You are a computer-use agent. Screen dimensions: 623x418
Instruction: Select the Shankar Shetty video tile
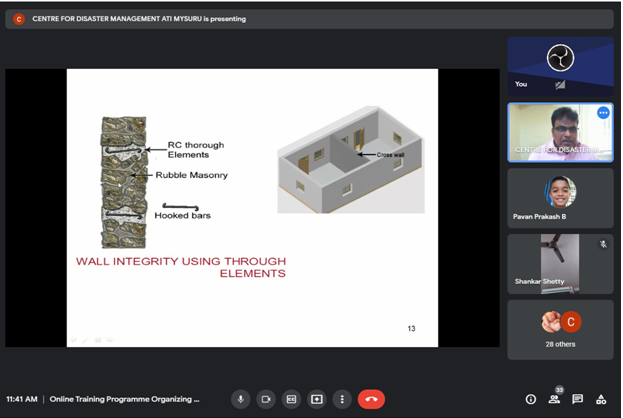click(560, 264)
